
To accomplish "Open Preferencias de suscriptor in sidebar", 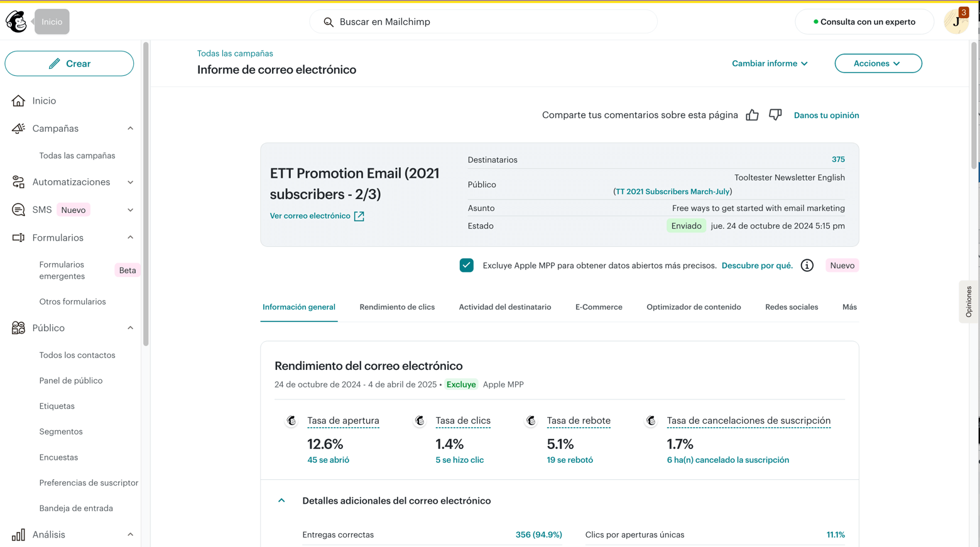I will click(x=89, y=483).
